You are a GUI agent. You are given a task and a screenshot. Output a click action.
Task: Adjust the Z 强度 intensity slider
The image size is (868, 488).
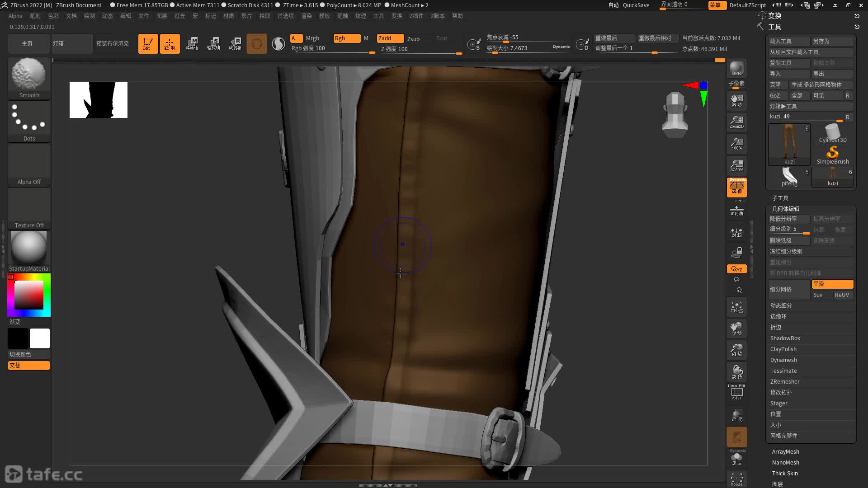pyautogui.click(x=421, y=49)
